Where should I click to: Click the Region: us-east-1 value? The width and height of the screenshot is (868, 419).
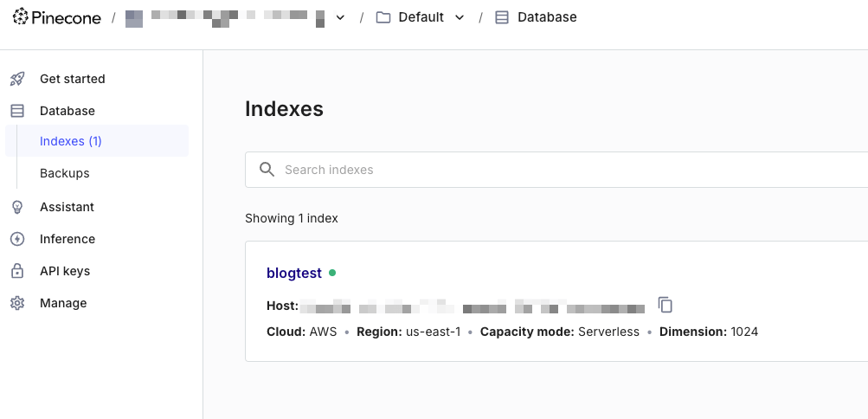click(x=408, y=332)
